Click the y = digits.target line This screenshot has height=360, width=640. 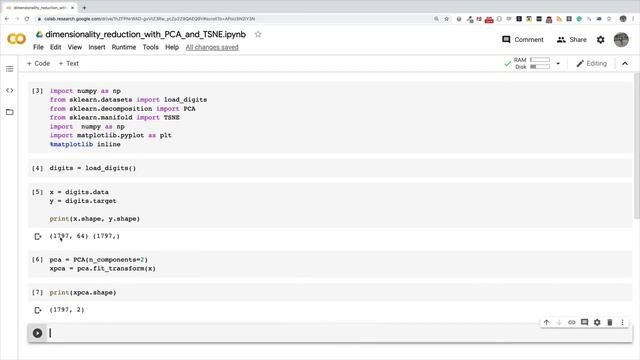(83, 201)
